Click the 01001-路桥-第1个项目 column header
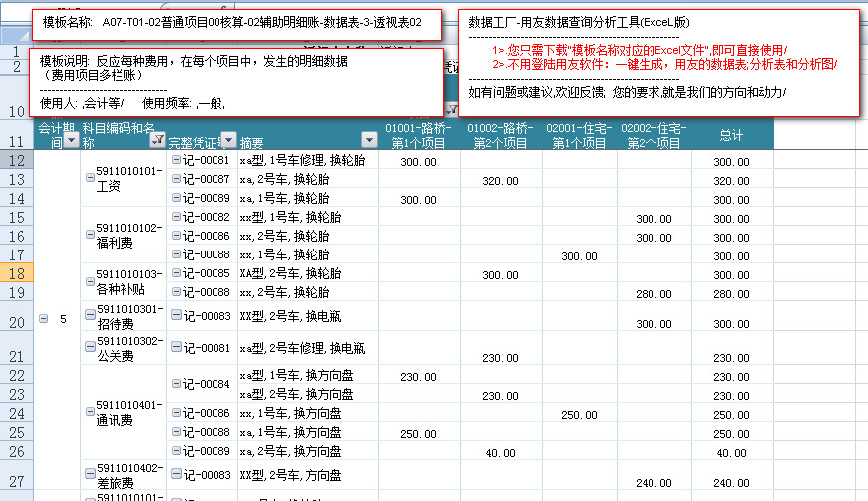The width and height of the screenshot is (868, 501). [418, 135]
